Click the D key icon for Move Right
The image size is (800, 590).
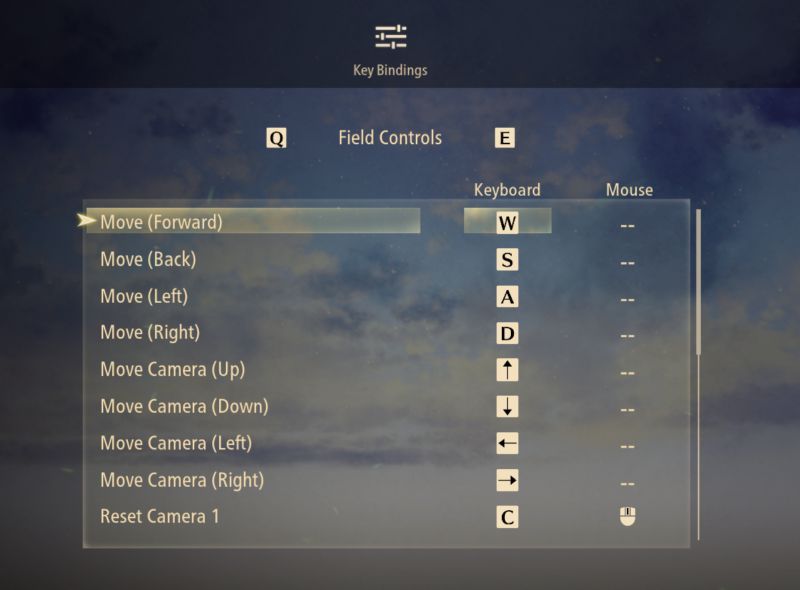tap(507, 333)
